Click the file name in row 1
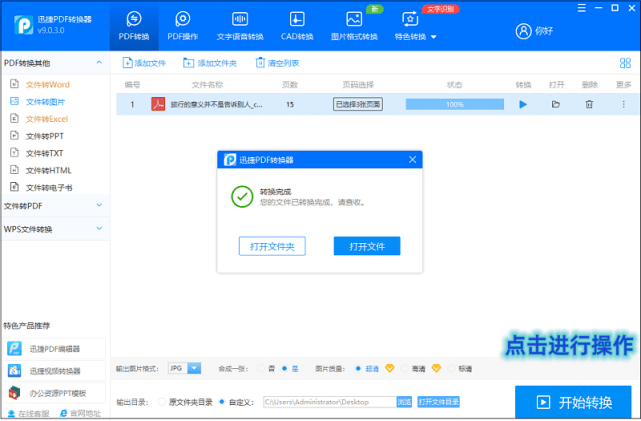The image size is (641, 421). click(x=216, y=105)
